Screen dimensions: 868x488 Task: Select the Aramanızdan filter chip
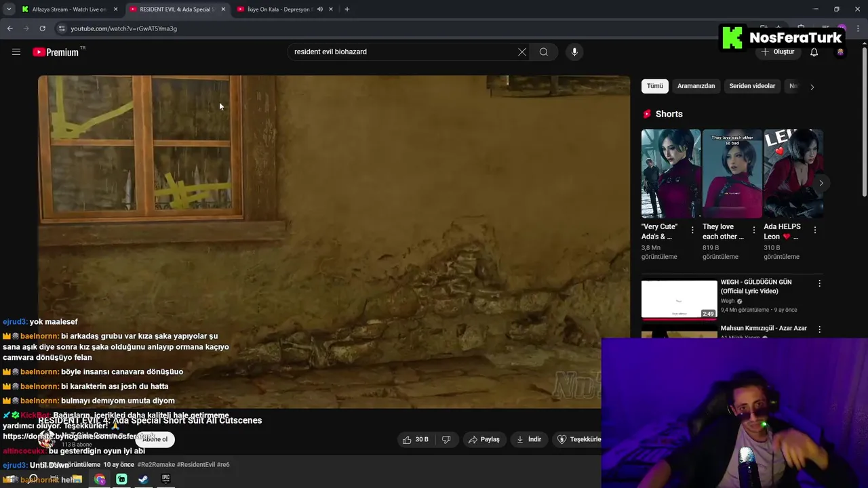(696, 86)
